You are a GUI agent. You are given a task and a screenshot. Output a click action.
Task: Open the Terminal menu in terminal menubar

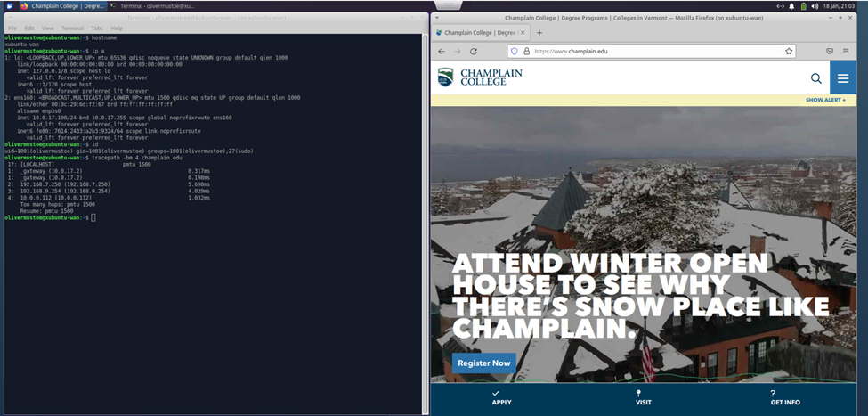[x=72, y=29]
